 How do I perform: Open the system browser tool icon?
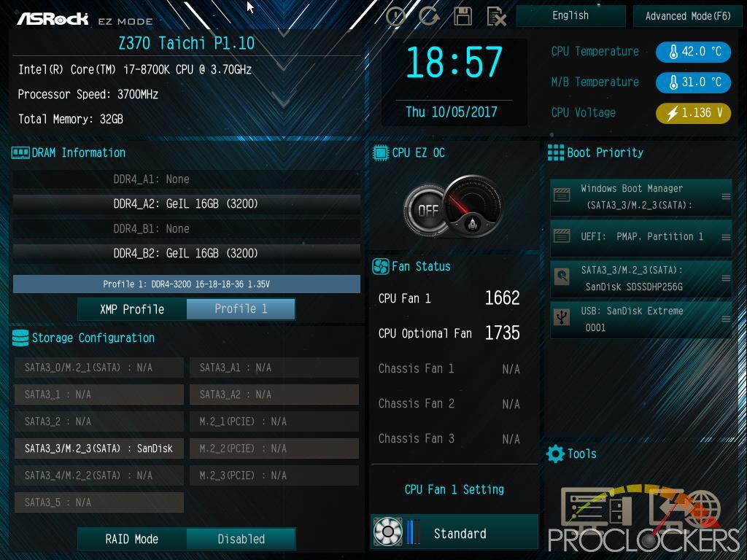click(x=595, y=511)
